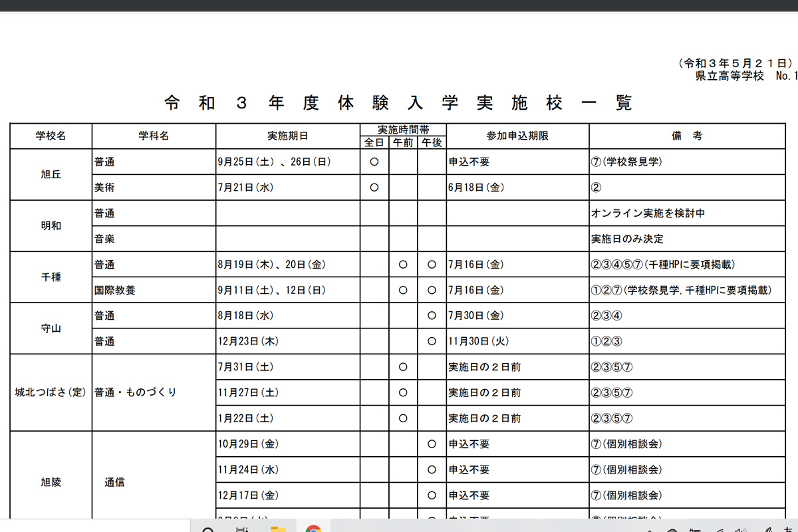Screen dimensions: 798x532
Task: Select the 学校名 column header
Action: click(x=51, y=136)
